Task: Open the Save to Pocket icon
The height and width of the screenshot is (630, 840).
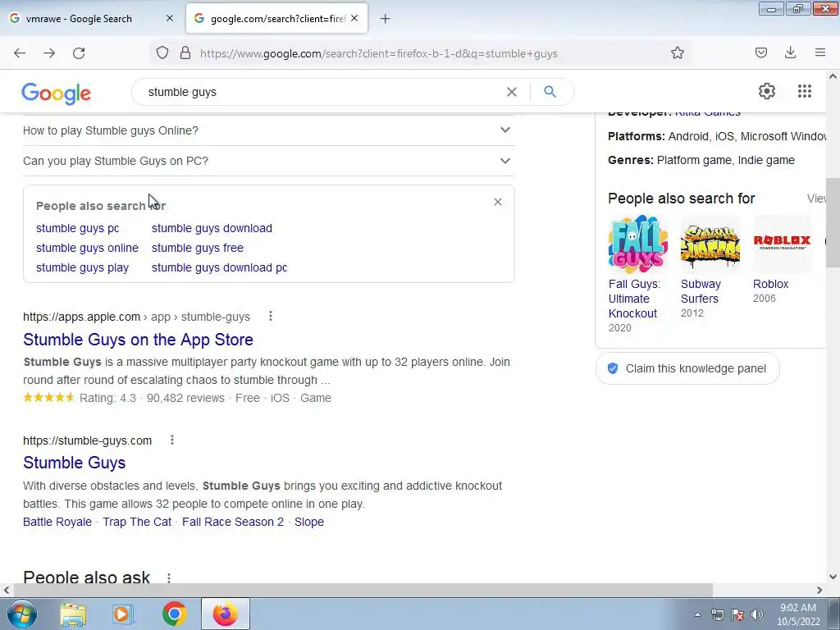Action: [x=761, y=52]
